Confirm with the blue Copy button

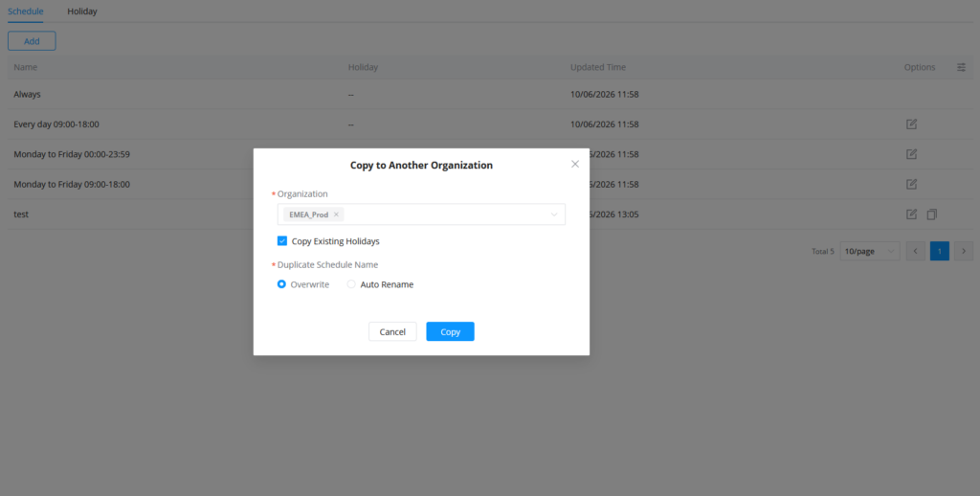pyautogui.click(x=450, y=331)
